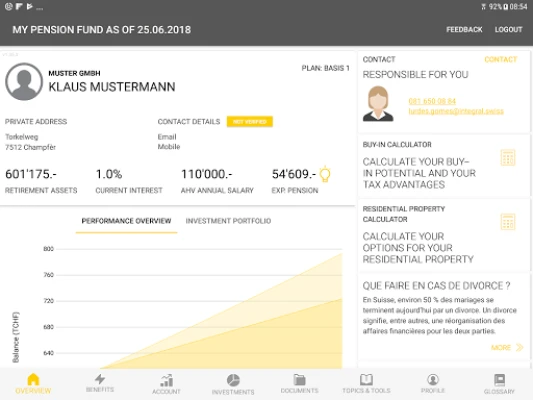Tap the advisor email address link
This screenshot has width=533, height=400.
pos(456,111)
